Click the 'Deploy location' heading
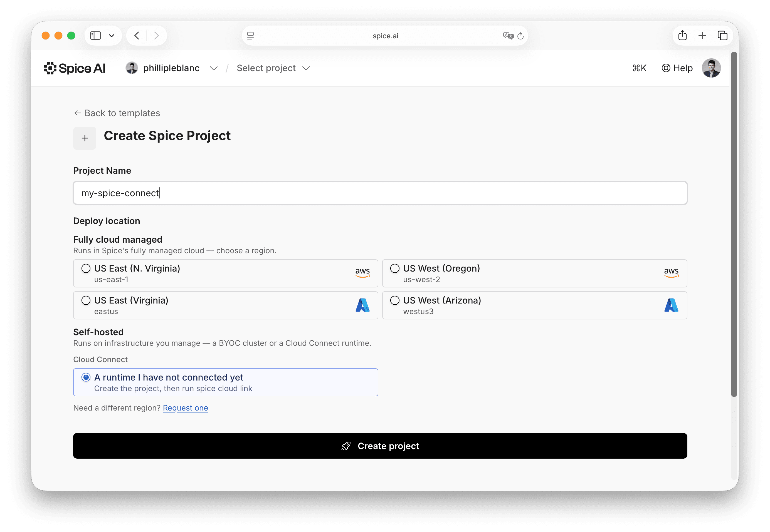 (x=107, y=221)
